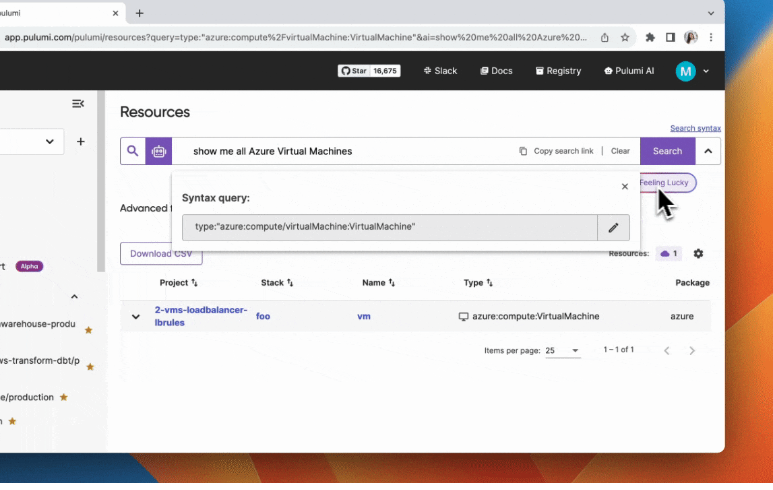Open the vm resource link
The image size is (773, 490).
[364, 316]
